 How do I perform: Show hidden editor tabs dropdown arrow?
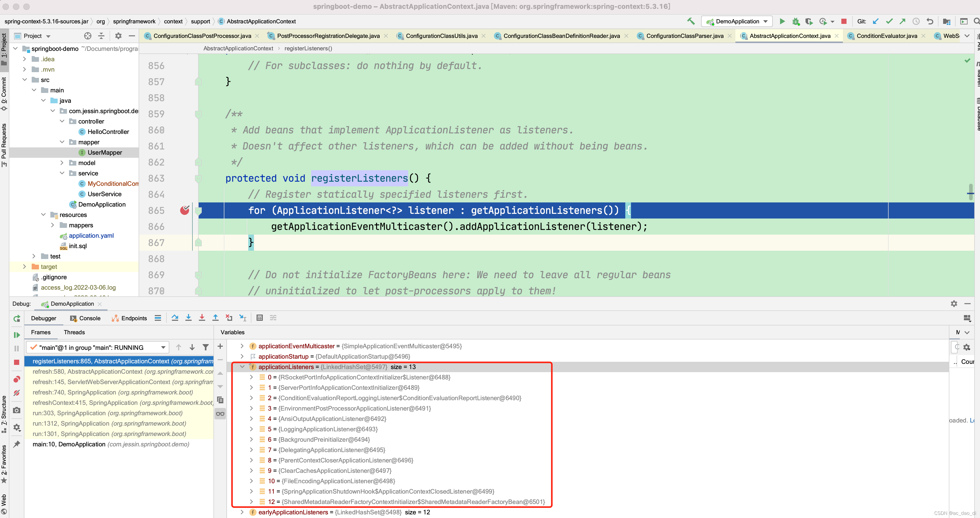tap(967, 36)
